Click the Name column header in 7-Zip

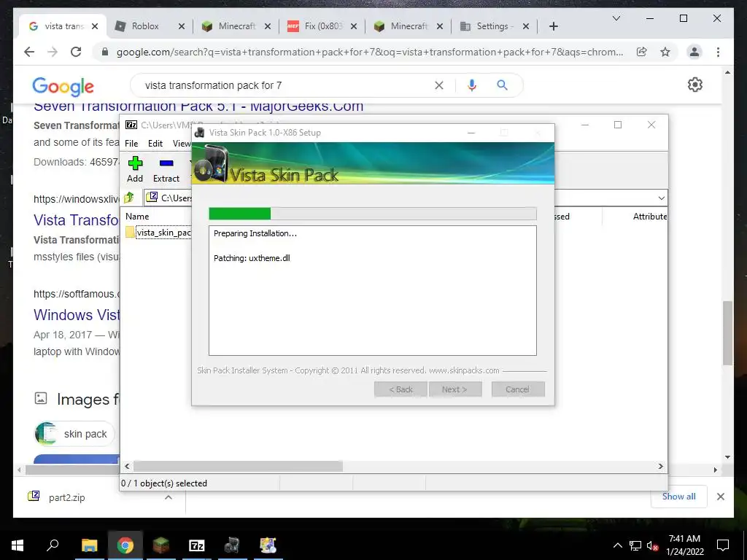click(137, 216)
